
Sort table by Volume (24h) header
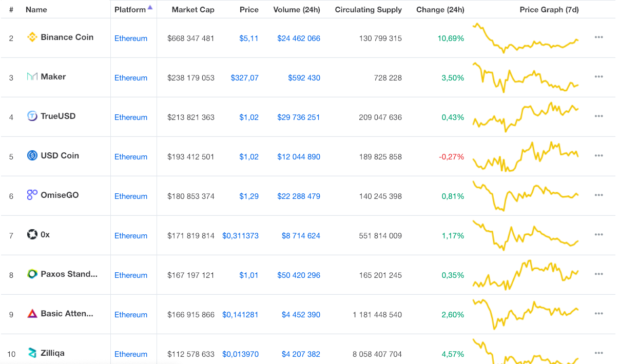click(297, 10)
